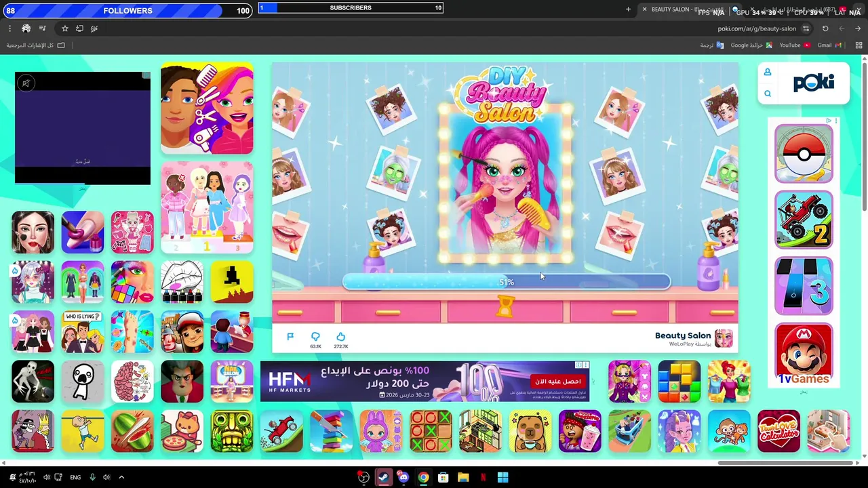Screen dimensions: 868x488
Task: Open the monkey game icon
Action: [729, 431]
